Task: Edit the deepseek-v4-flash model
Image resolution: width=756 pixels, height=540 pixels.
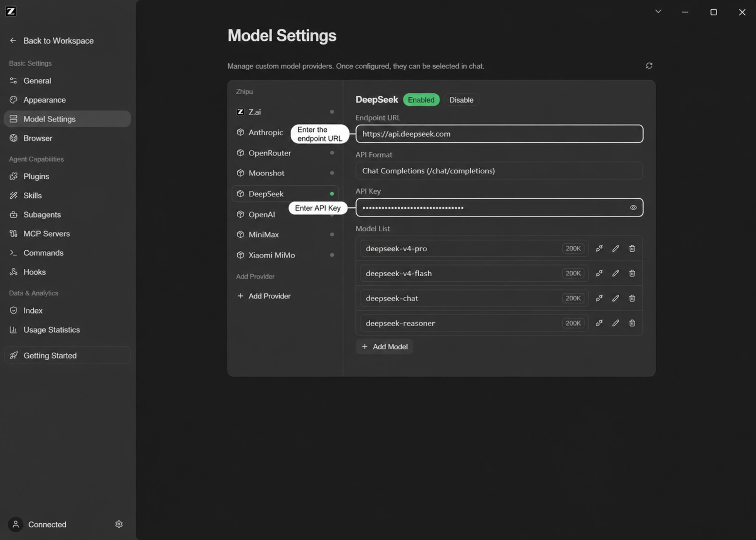Action: (x=616, y=273)
